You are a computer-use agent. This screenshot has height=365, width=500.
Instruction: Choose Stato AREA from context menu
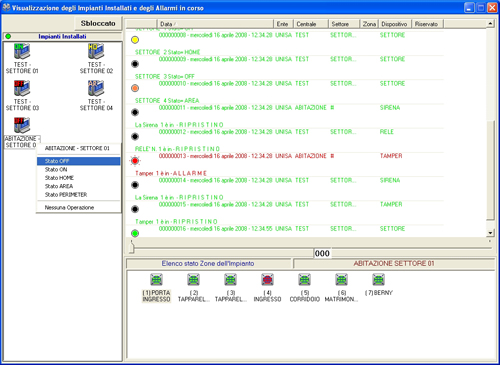[x=78, y=186]
